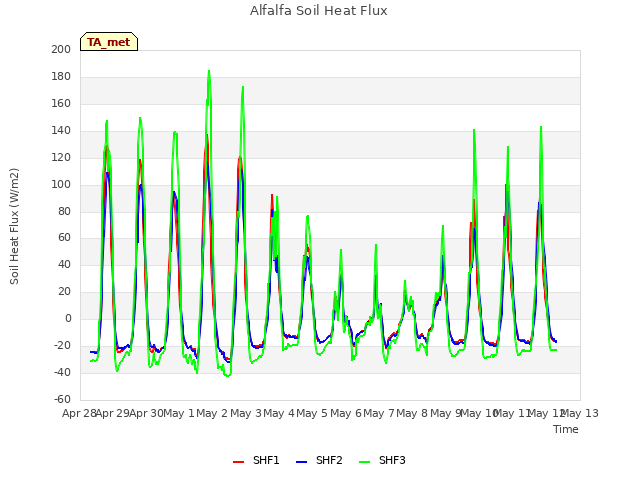This screenshot has width=640, height=480.
Task: Click the 20 y-axis tick label
Action: tap(64, 291)
